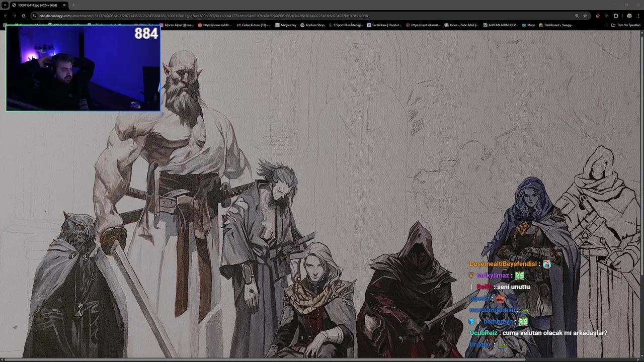
Task: Open the Excalidraw bookmark
Action: pyautogui.click(x=384, y=25)
